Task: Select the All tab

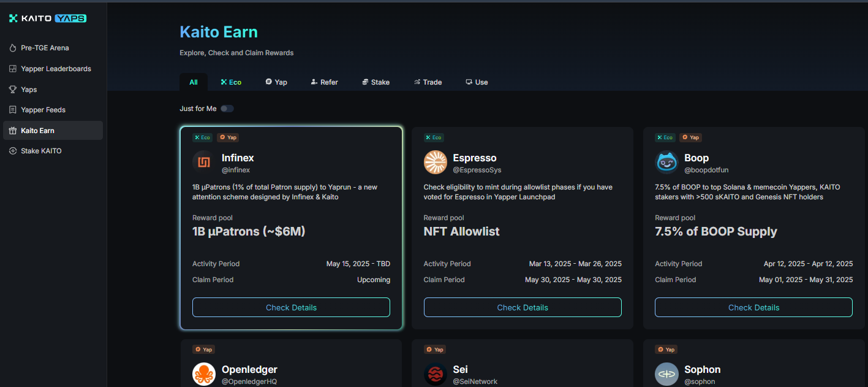Action: pyautogui.click(x=194, y=82)
